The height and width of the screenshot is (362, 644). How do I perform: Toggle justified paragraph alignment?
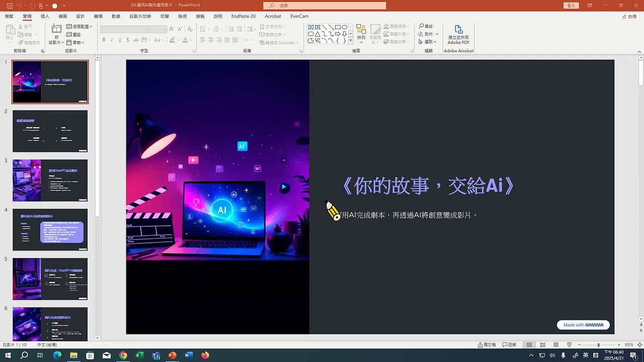(227, 40)
